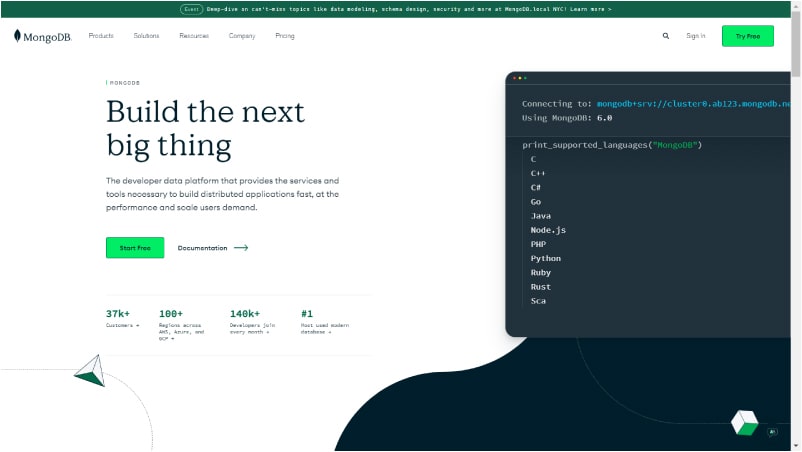Click the 100+ Regions stat
The image size is (802, 452).
point(182,325)
